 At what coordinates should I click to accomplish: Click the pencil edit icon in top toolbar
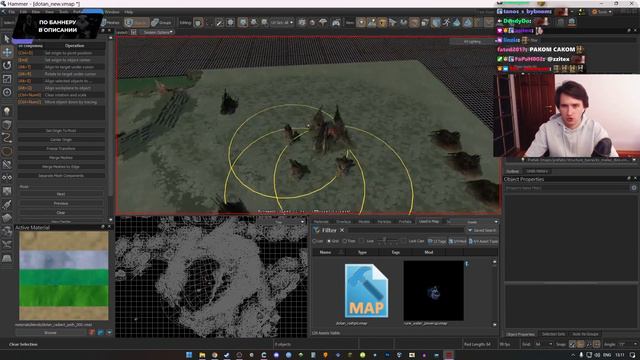click(x=220, y=22)
